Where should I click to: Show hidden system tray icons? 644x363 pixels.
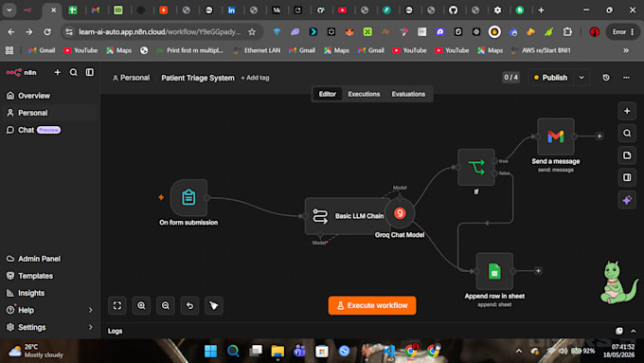(x=519, y=351)
